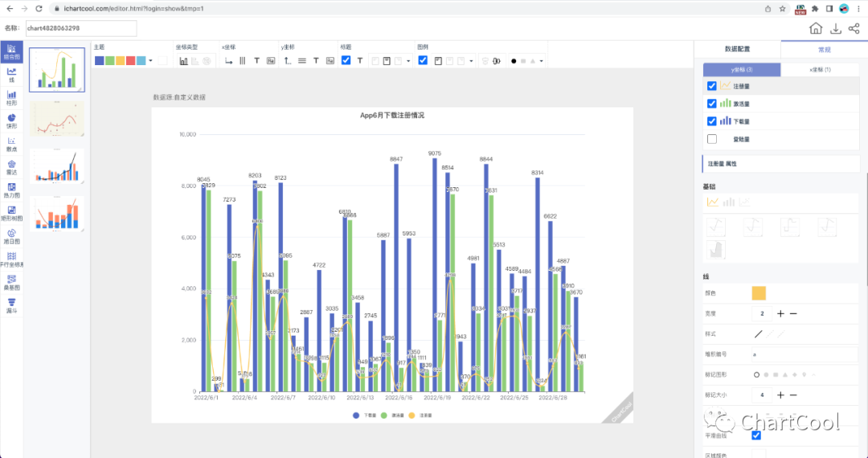Click the share icon in header

854,29
